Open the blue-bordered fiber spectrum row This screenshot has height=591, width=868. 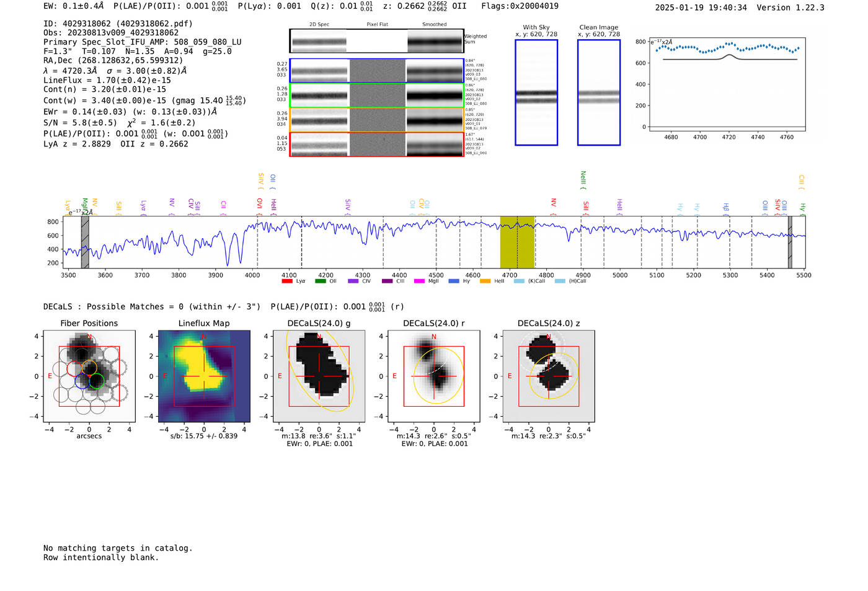tap(377, 71)
